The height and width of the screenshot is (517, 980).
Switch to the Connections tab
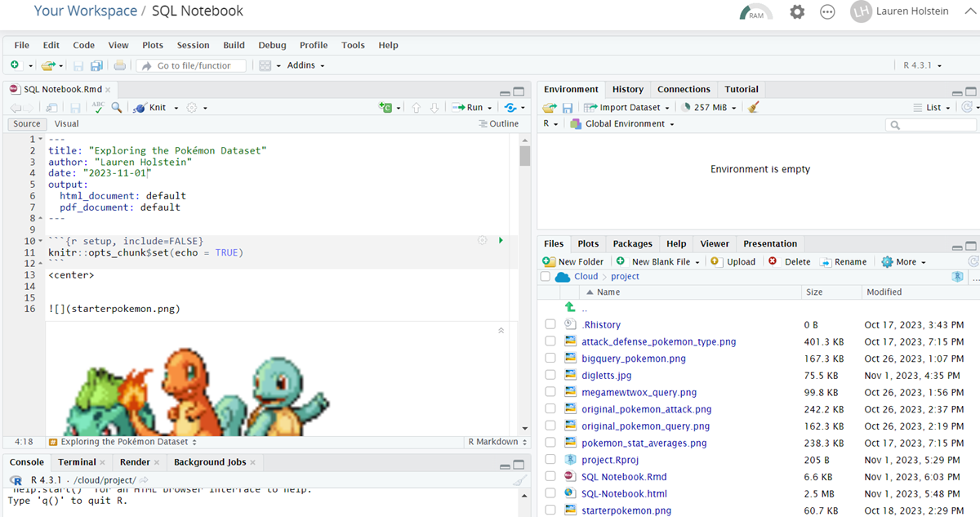coord(684,89)
